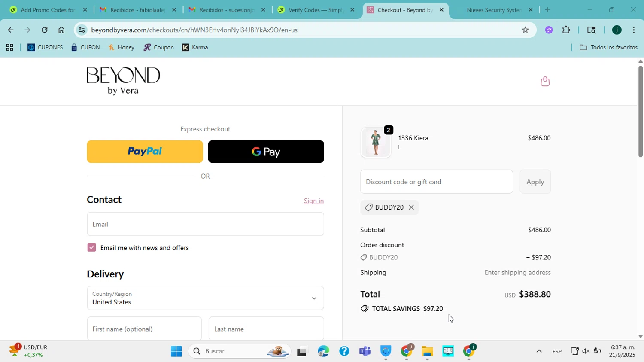Open the purple coupon extension icon
The height and width of the screenshot is (362, 644).
click(x=549, y=30)
